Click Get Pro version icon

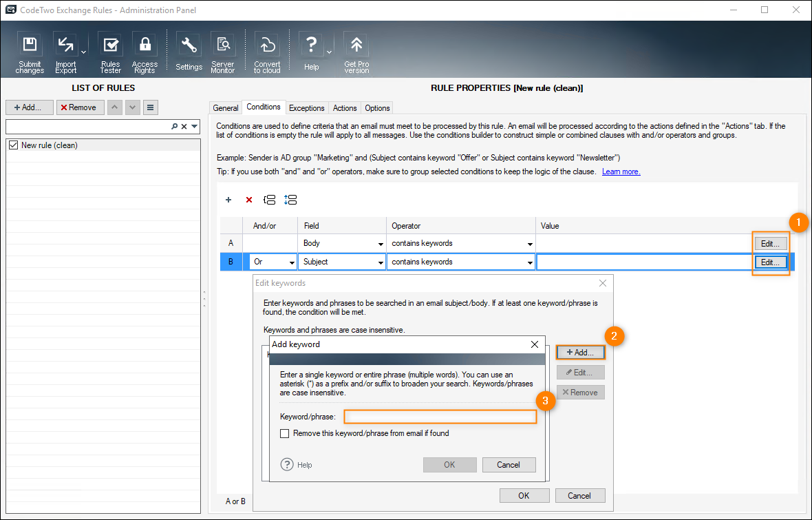coord(356,53)
